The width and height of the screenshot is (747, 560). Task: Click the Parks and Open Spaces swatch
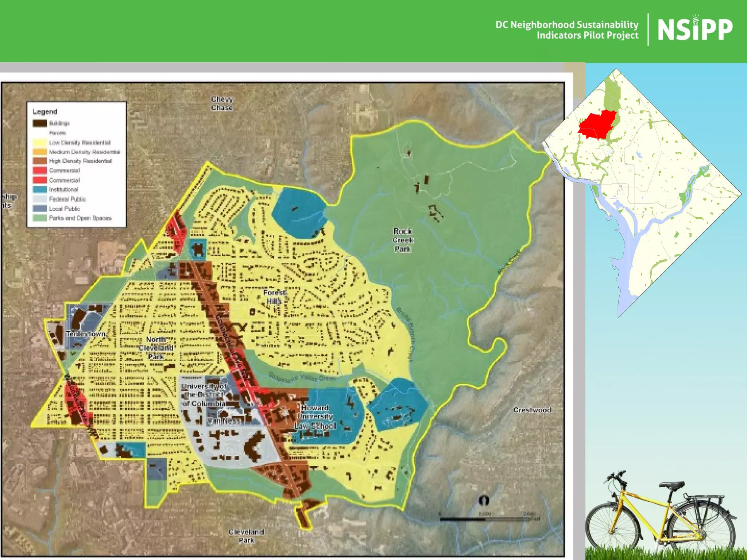click(x=40, y=218)
